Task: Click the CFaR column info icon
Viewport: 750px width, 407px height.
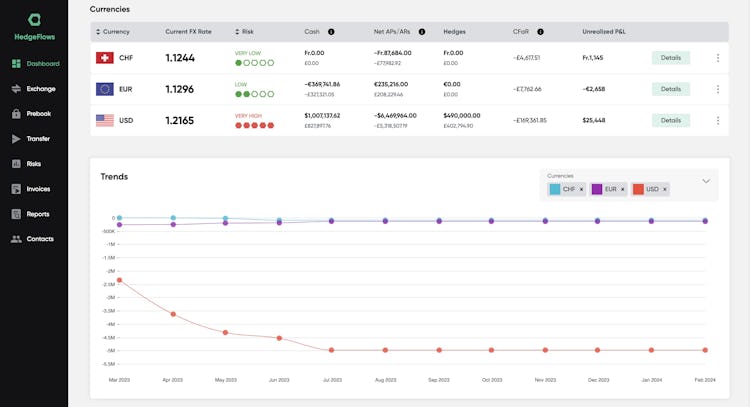Action: (x=540, y=32)
